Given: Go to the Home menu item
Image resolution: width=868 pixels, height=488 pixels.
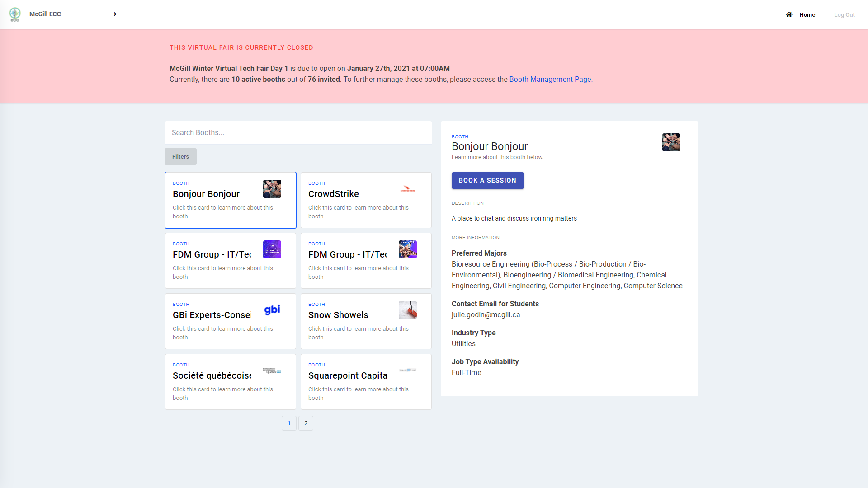Looking at the screenshot, I should tap(807, 14).
